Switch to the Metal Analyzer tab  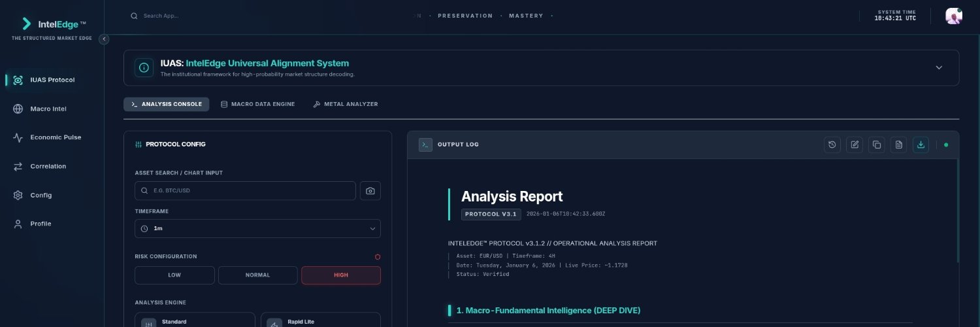345,104
